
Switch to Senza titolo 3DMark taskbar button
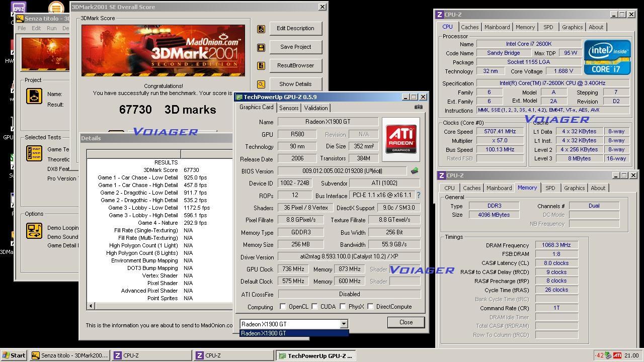pyautogui.click(x=69, y=355)
